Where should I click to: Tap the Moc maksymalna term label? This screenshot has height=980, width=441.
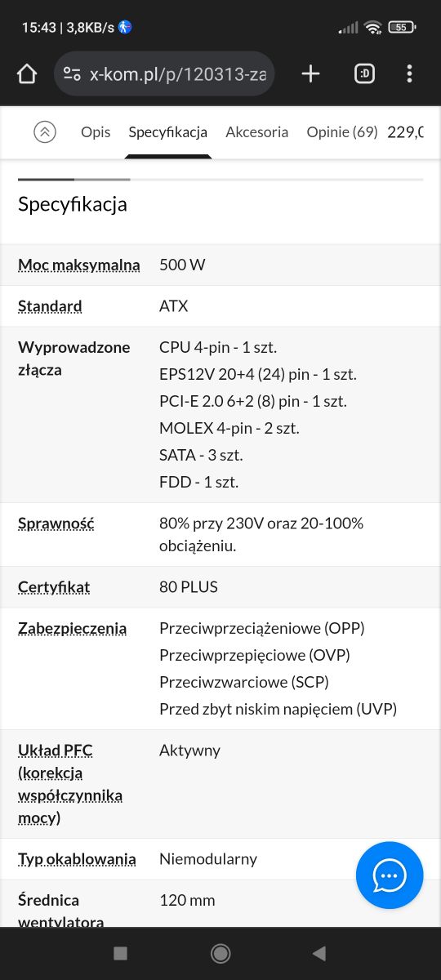79,265
